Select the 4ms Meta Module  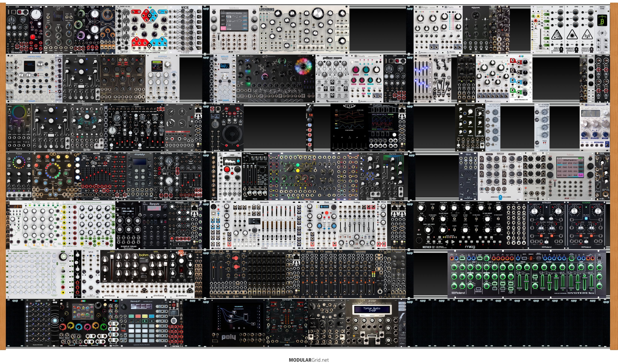(83, 323)
